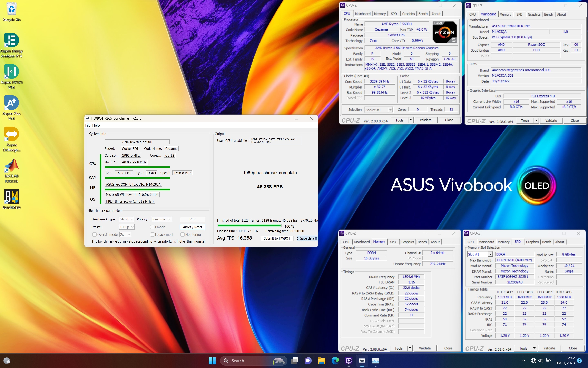The width and height of the screenshot is (588, 368).
Task: Switch to HWBOT x265 via its taskbar icon
Action: click(362, 360)
